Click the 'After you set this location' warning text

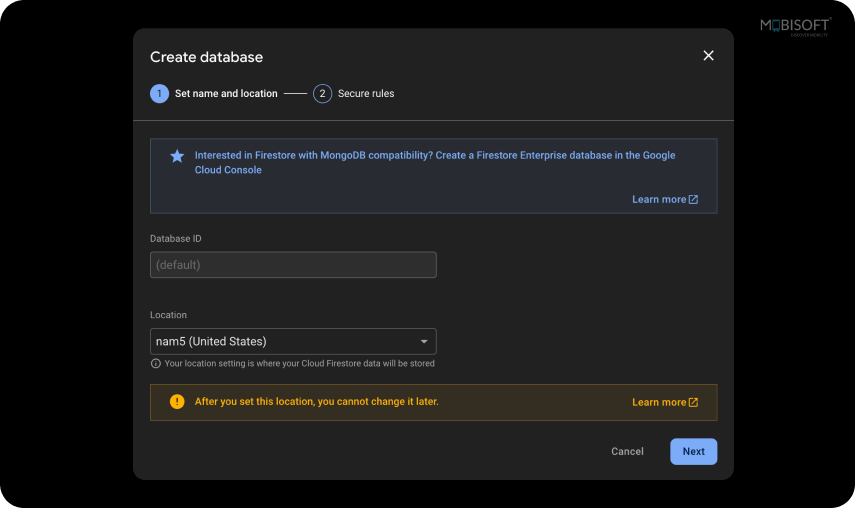tap(316, 402)
